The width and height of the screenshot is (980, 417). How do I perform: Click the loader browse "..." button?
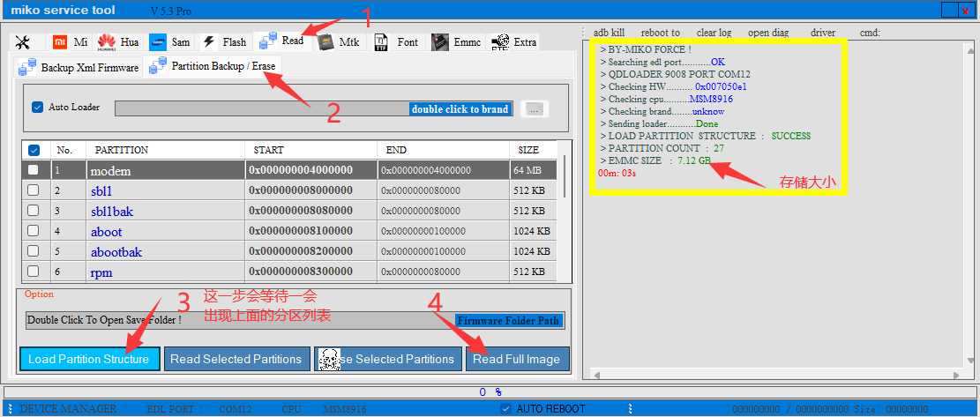coord(535,109)
